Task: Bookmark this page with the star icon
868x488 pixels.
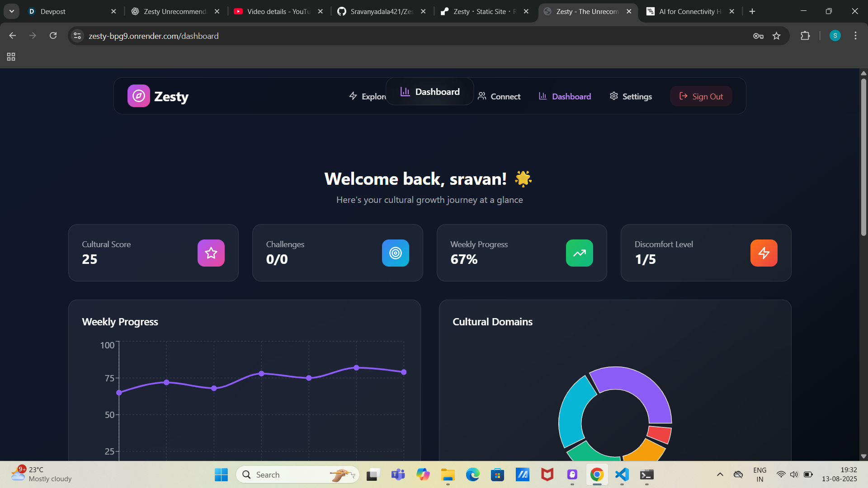Action: point(777,36)
